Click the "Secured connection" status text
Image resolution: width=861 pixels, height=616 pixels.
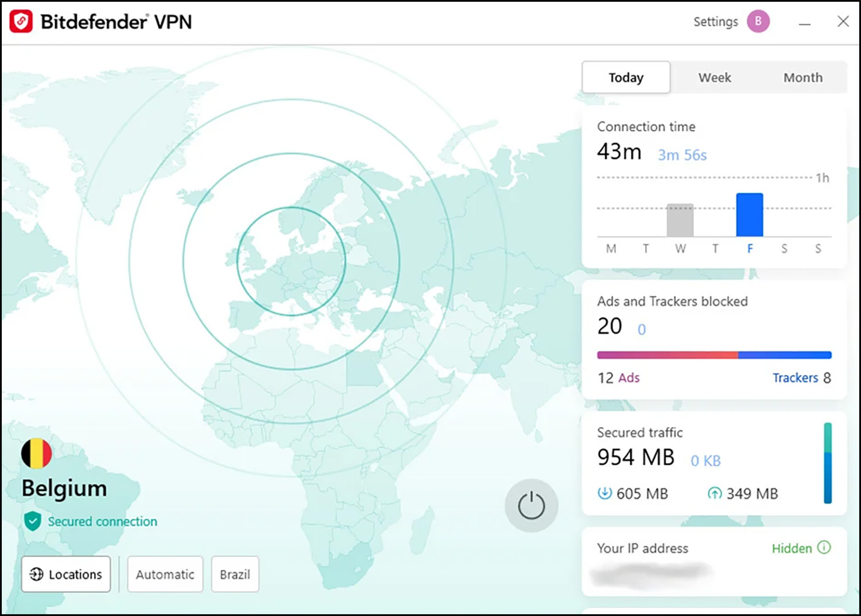[102, 521]
